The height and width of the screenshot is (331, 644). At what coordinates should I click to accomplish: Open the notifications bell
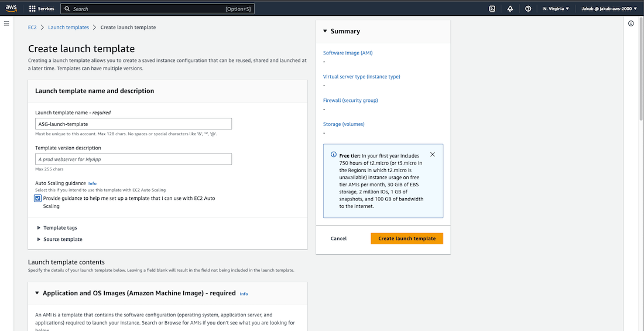pos(510,9)
